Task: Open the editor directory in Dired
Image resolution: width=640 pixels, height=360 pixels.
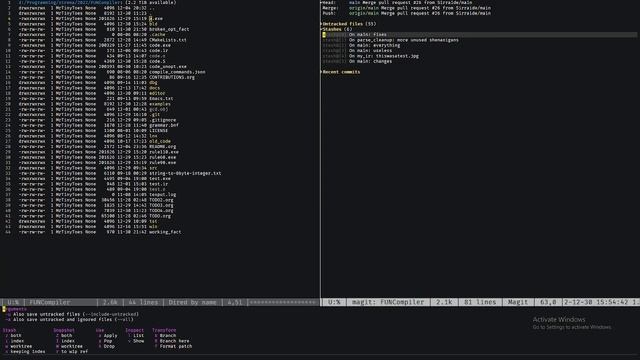Action: (x=157, y=93)
